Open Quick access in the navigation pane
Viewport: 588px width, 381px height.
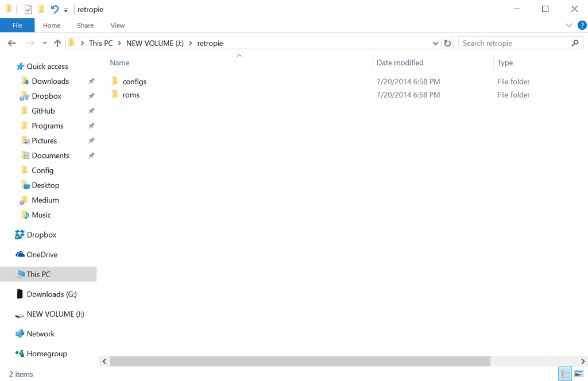coord(47,67)
